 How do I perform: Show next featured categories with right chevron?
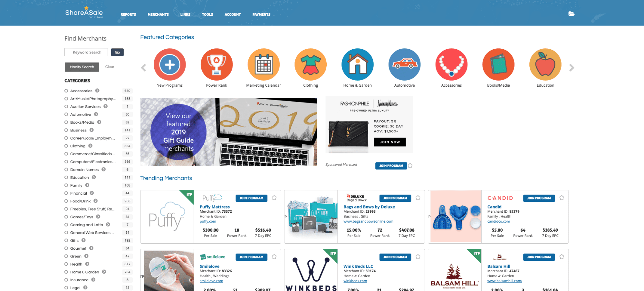pyautogui.click(x=572, y=68)
